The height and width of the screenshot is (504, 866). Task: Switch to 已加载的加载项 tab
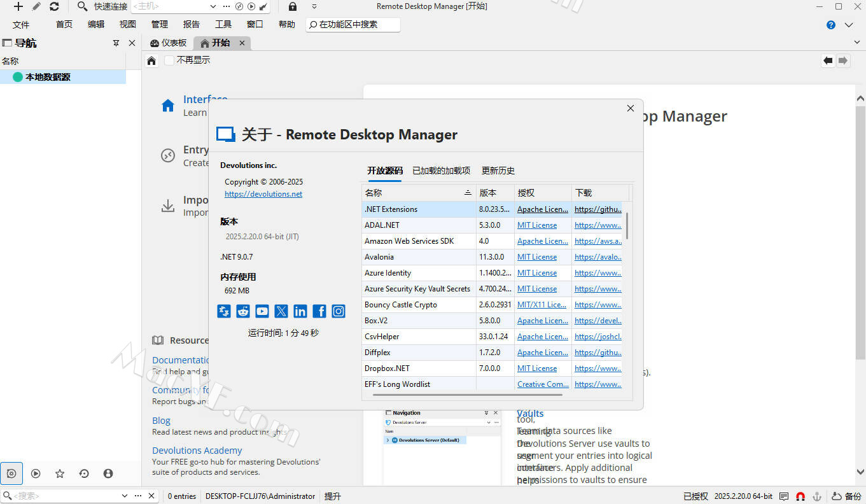click(442, 171)
